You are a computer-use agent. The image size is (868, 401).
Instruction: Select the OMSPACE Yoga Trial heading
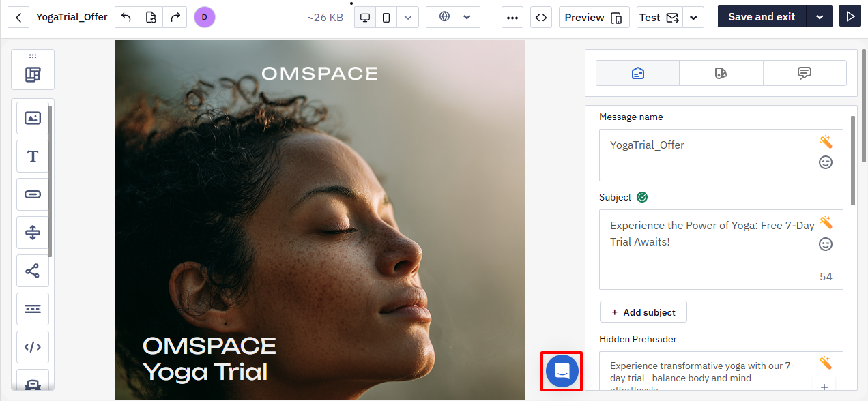click(209, 359)
